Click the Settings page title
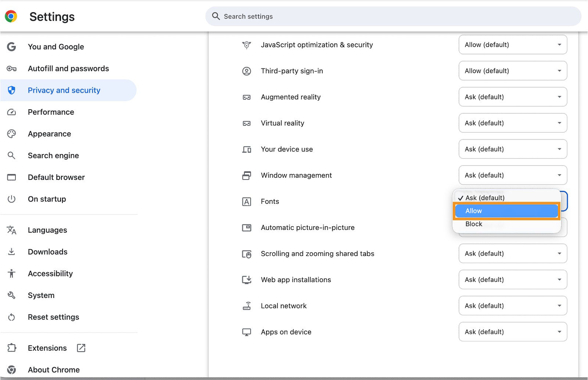 coord(52,17)
